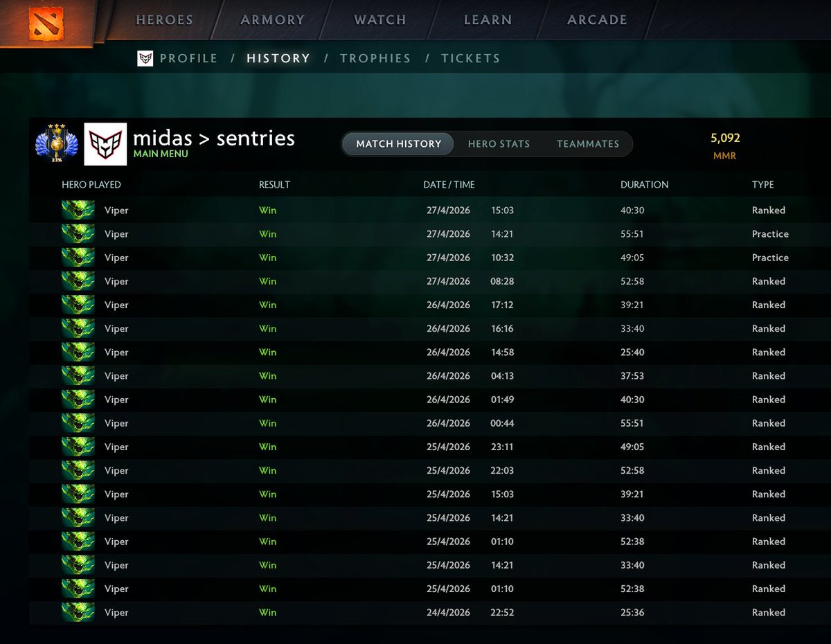Click the TYPE column header
Screen dimensions: 831x644
pos(763,185)
